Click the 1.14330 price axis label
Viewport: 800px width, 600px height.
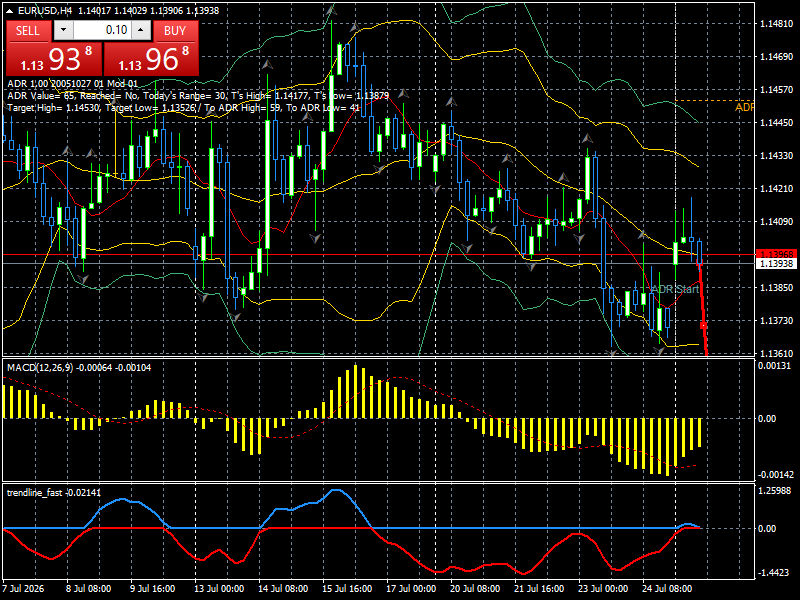tap(777, 156)
